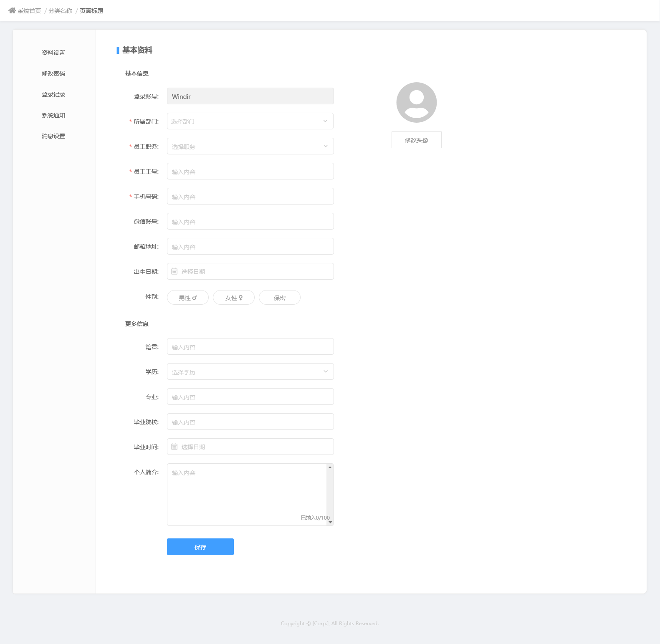
Task: Click the home icon in breadcrumb
Action: pyautogui.click(x=12, y=10)
